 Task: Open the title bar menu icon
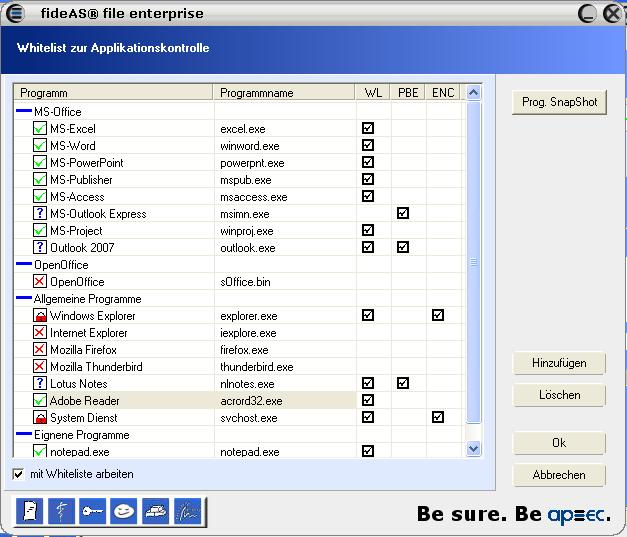(15, 13)
